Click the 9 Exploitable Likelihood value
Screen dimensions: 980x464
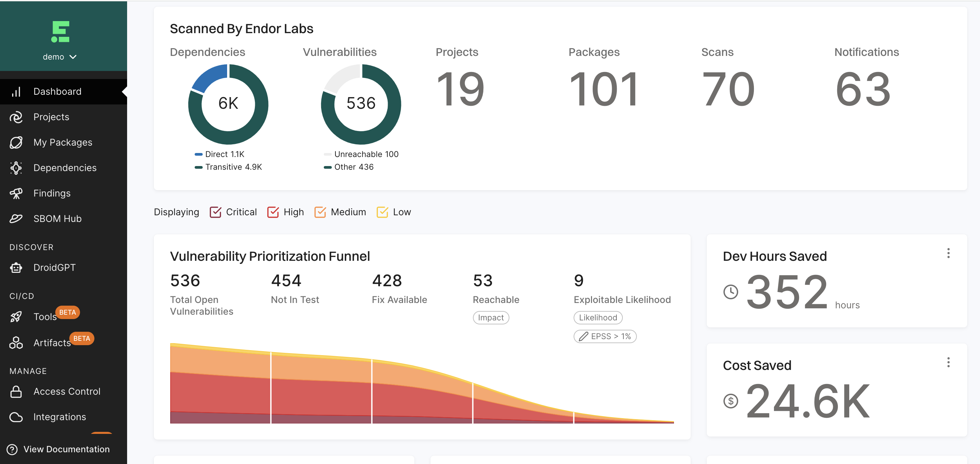(x=579, y=281)
